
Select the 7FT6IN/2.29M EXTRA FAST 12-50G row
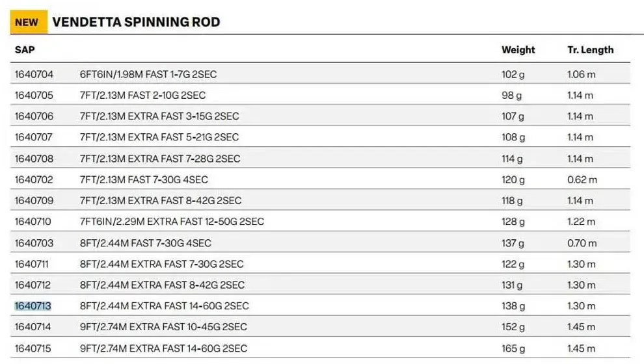tap(320, 221)
